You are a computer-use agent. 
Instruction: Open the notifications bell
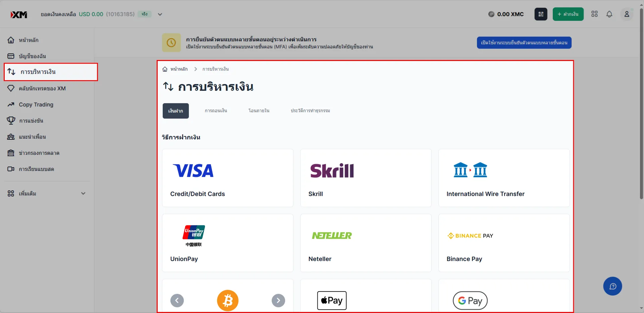tap(609, 14)
